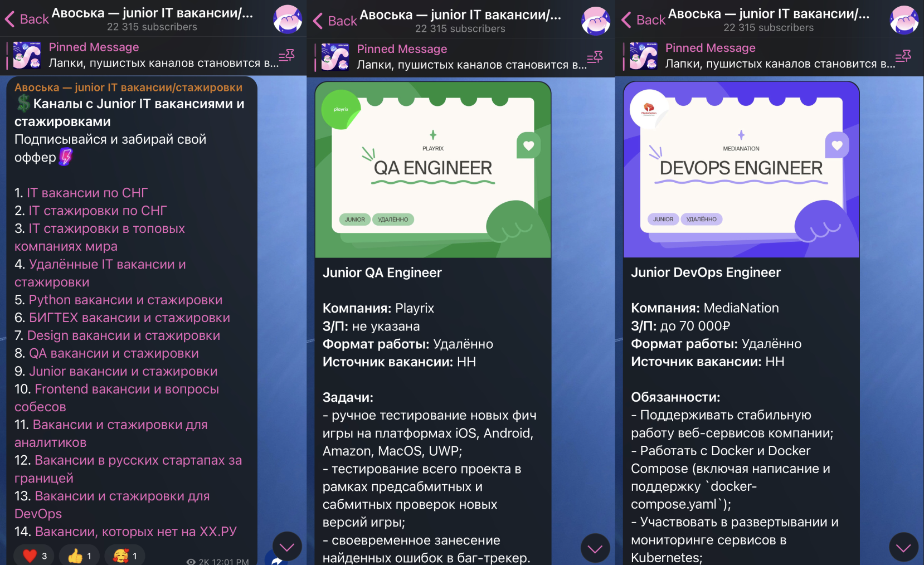924x565 pixels.
Task: Open link 'Вакансии и стажировки для DevOps'
Action: click(x=112, y=505)
